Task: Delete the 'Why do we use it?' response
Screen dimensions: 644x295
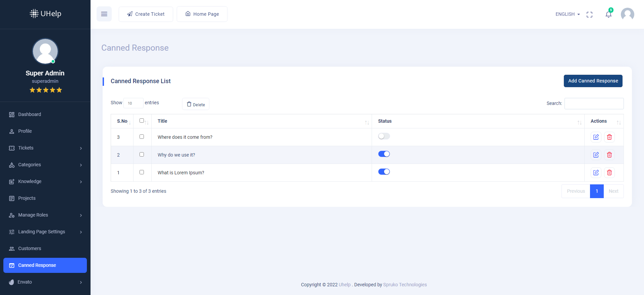Action: click(609, 155)
